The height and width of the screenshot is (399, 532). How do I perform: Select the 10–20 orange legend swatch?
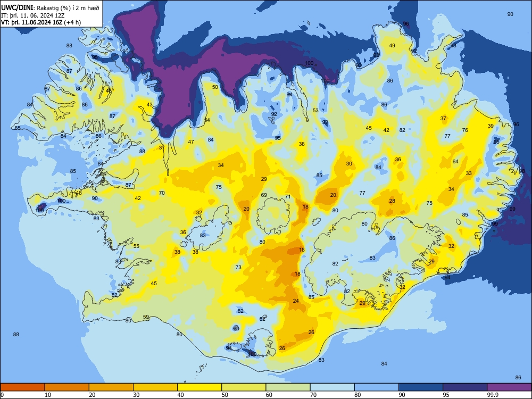pyautogui.click(x=67, y=387)
